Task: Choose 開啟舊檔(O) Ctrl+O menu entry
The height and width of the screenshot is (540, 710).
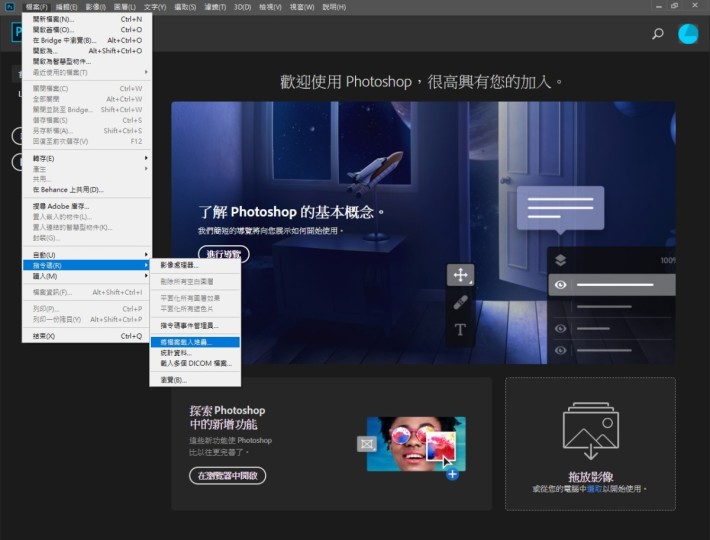Action: click(x=87, y=29)
